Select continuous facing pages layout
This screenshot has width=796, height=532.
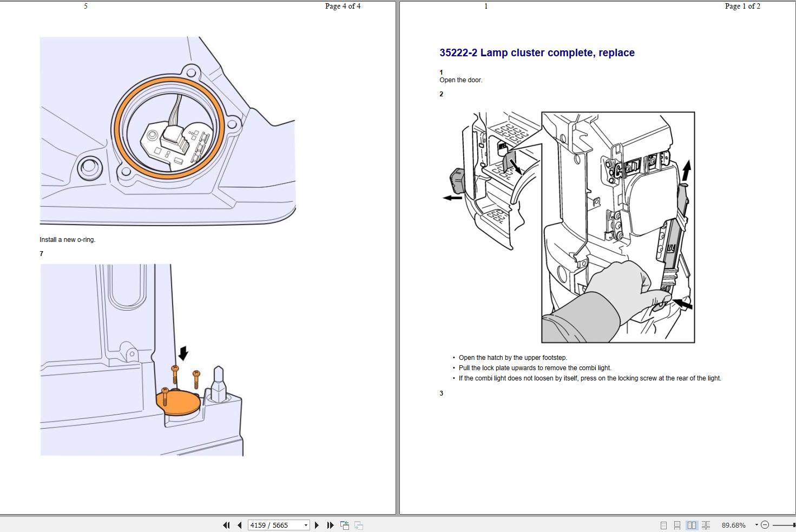pyautogui.click(x=706, y=525)
